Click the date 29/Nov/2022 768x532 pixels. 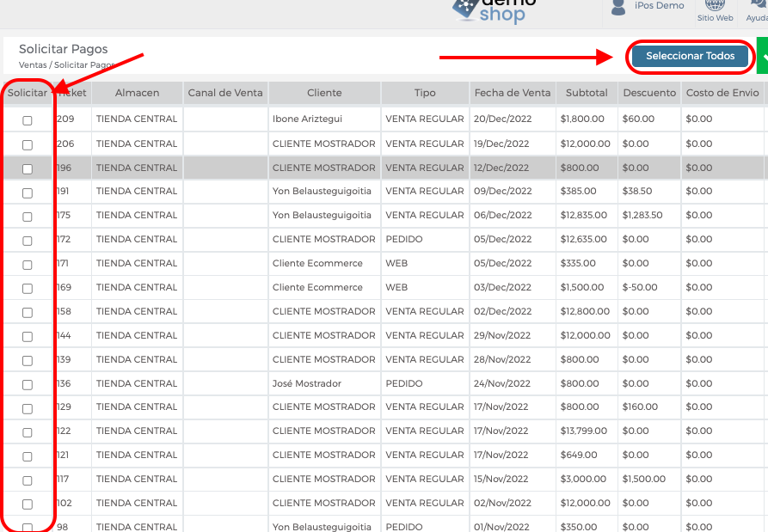[502, 335]
